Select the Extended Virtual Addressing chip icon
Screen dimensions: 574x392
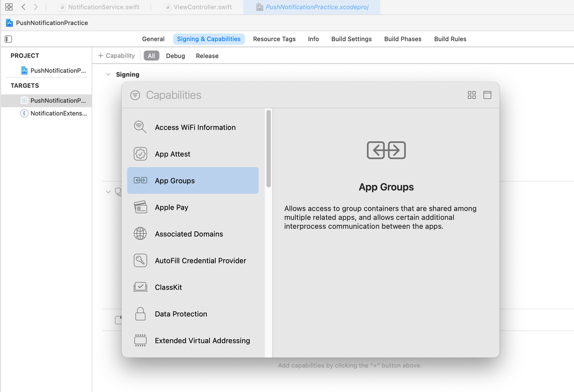(x=140, y=340)
